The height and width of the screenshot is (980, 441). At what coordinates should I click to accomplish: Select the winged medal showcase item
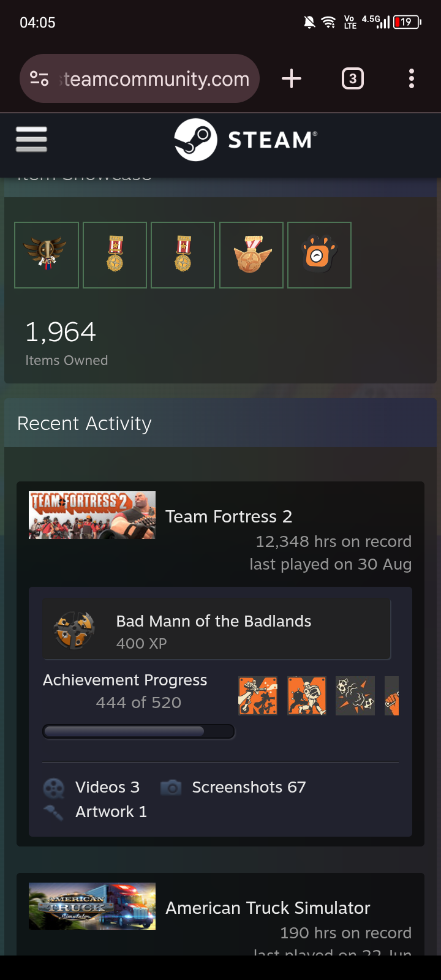tap(47, 255)
